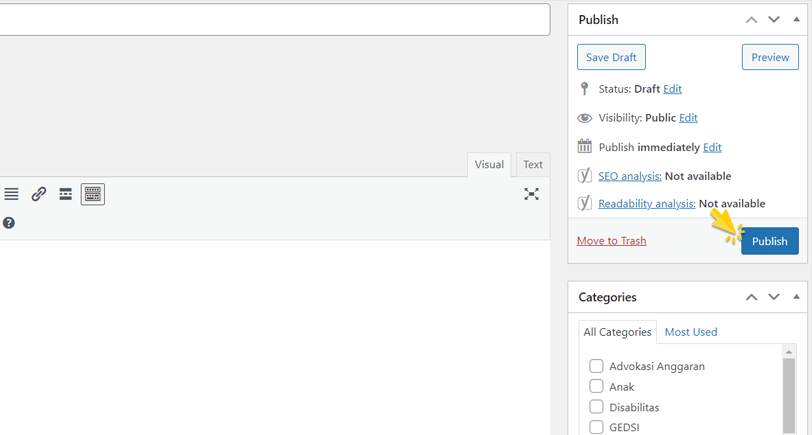Viewport: 812px width, 435px height.
Task: Check the Advokasi Anggaran category
Action: tap(597, 366)
